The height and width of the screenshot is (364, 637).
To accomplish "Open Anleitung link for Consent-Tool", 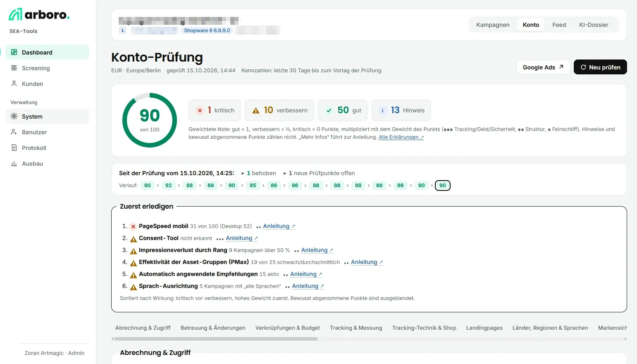I will click(242, 238).
